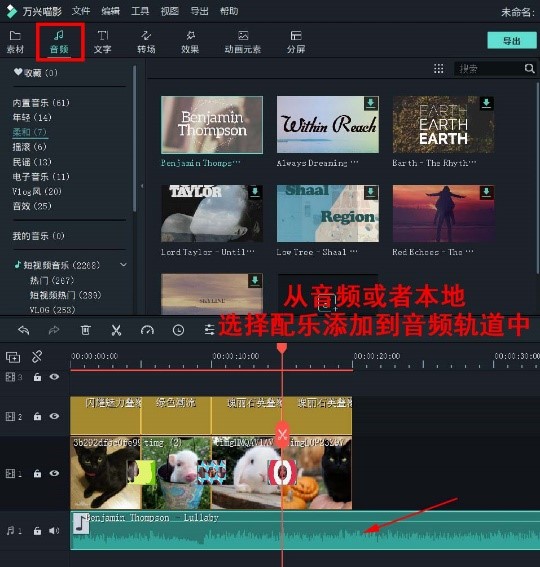Collapse the 短视频音乐 category chevron

click(x=123, y=265)
